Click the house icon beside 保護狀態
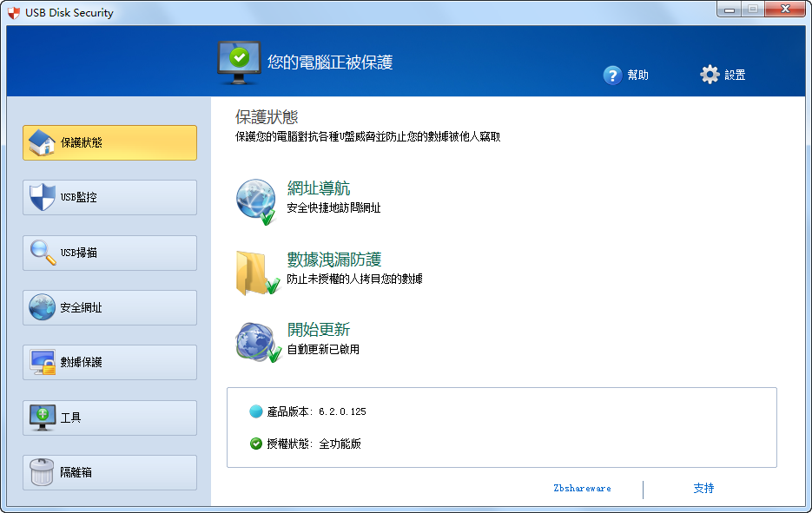The height and width of the screenshot is (513, 812). click(x=42, y=142)
